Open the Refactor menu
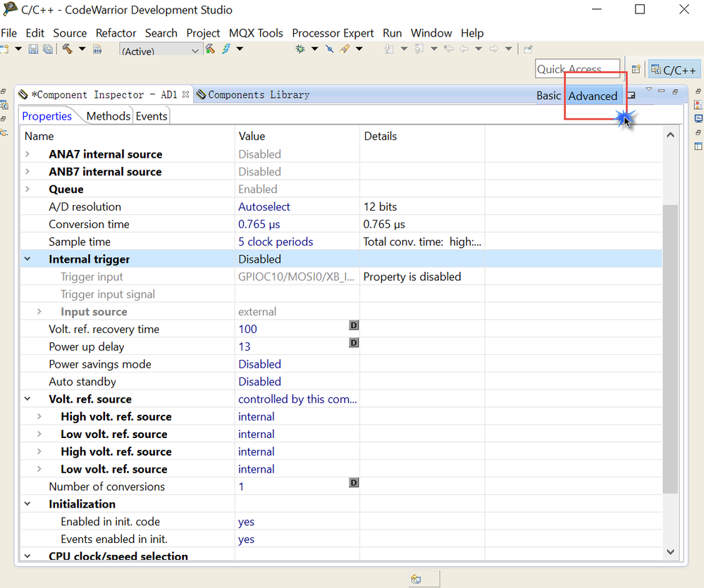This screenshot has height=588, width=704. pyautogui.click(x=116, y=33)
